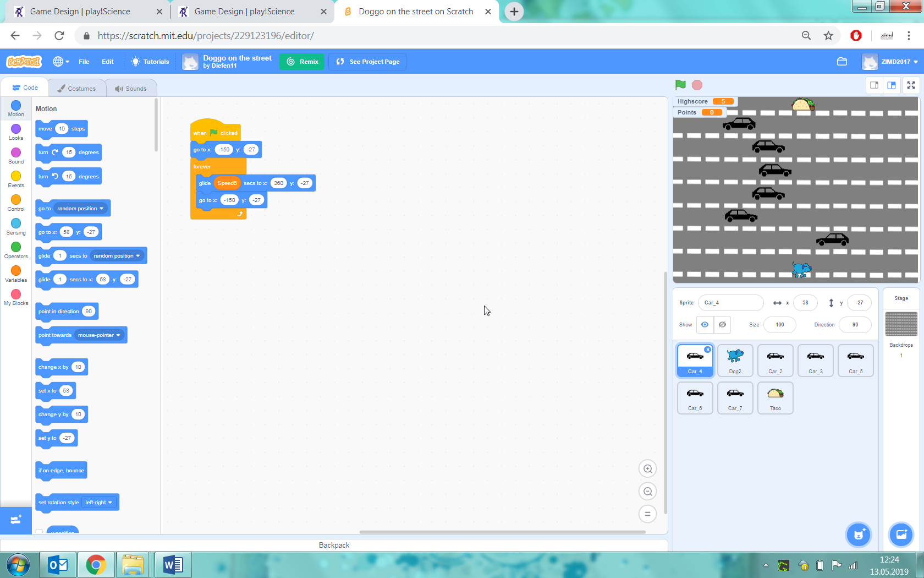The height and width of the screenshot is (578, 924).
Task: Click the sprite x position field
Action: [x=805, y=303]
